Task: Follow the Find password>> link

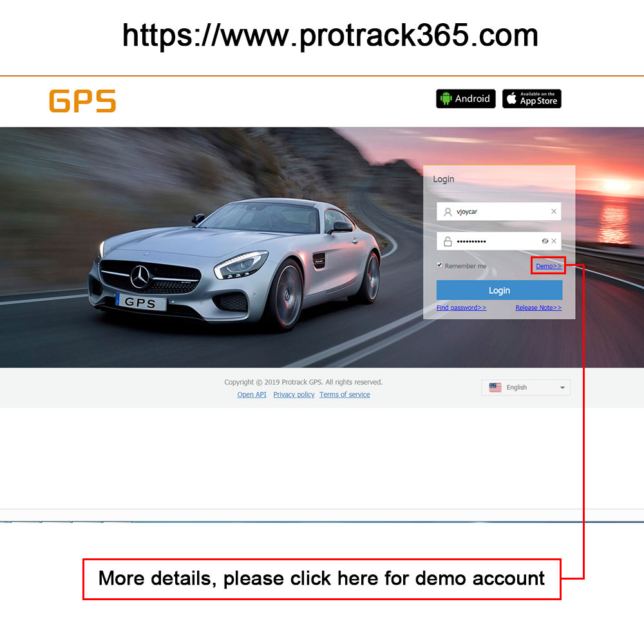Action: 461,308
